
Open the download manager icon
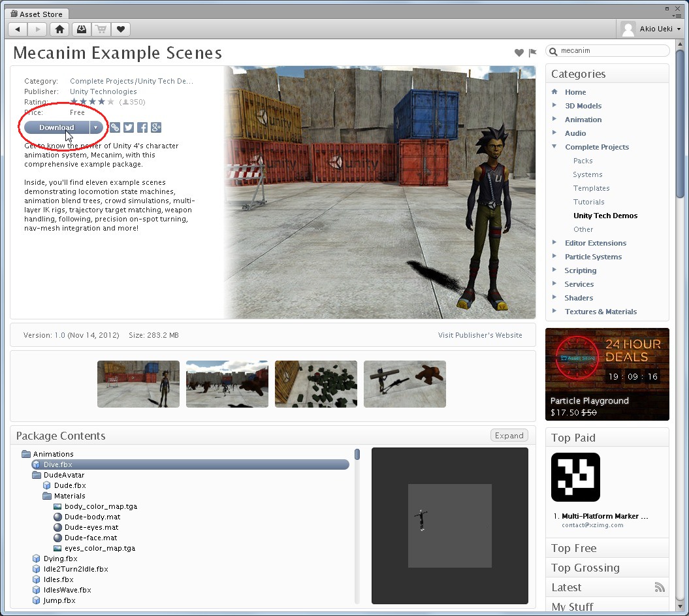pos(82,29)
